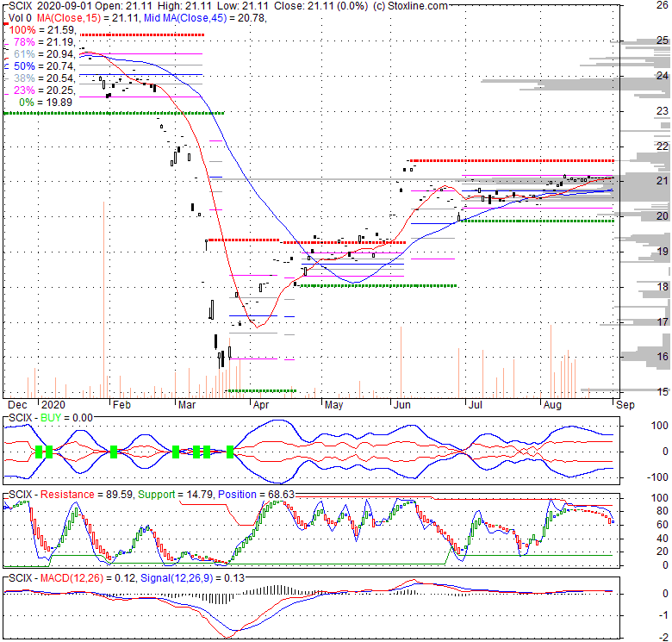
Task: Select the Jul label on time axis
Action: 476,404
